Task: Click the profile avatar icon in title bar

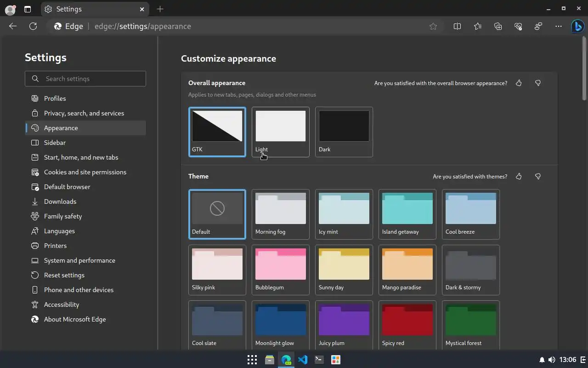Action: tap(10, 9)
